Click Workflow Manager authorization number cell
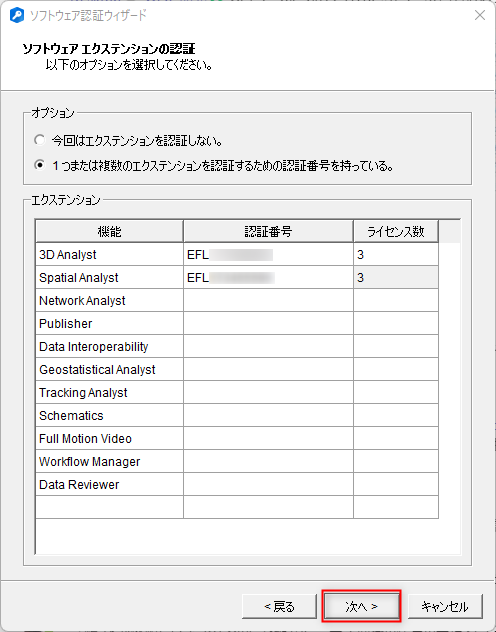496x632 pixels. click(x=268, y=461)
